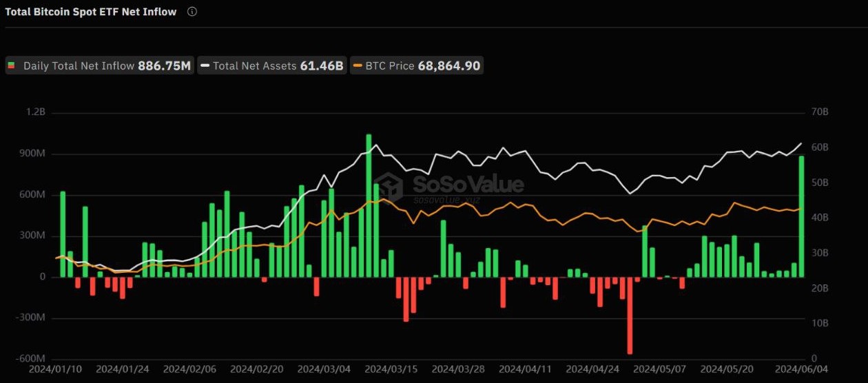This screenshot has width=868, height=383.
Task: Click the largest red outflow bar near 2024/05/07
Action: click(630, 315)
